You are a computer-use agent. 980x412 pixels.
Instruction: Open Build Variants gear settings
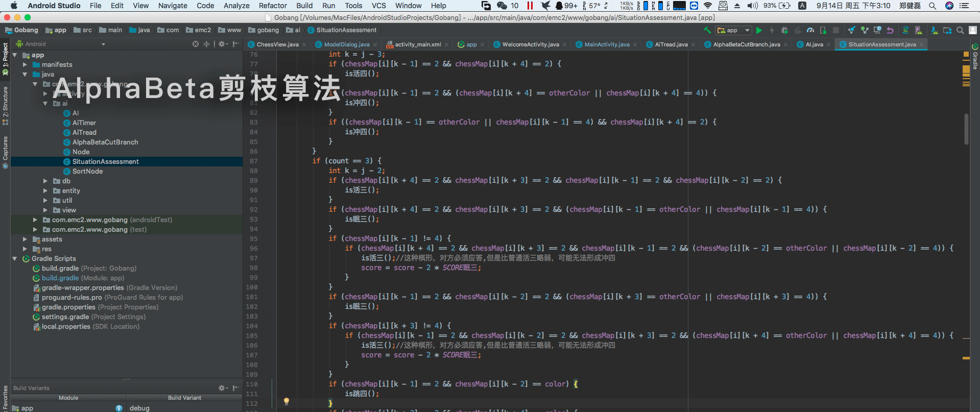point(223,388)
